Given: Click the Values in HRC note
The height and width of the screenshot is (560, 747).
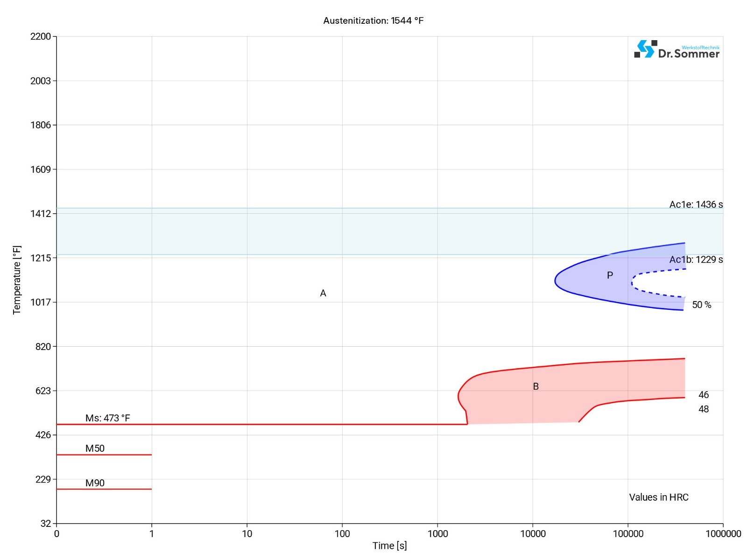Looking at the screenshot, I should pos(658,497).
